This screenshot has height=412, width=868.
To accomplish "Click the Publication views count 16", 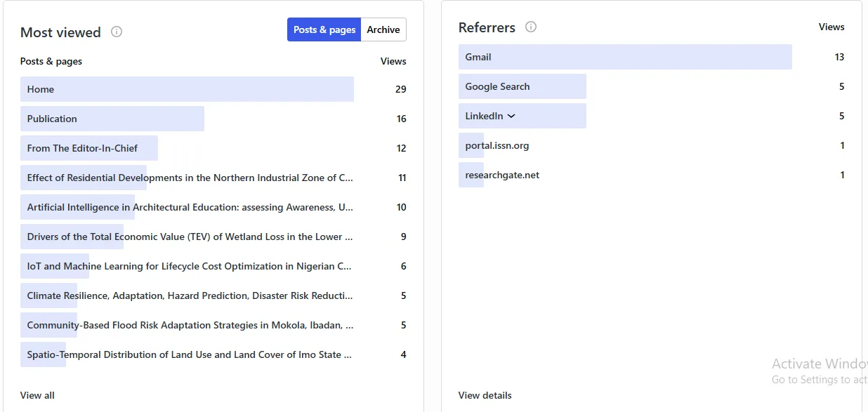I will point(402,119).
